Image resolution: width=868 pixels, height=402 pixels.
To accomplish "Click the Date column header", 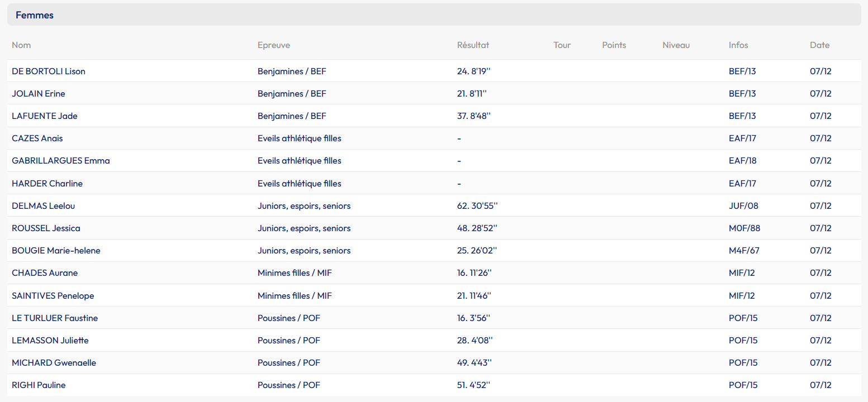I will (x=819, y=45).
